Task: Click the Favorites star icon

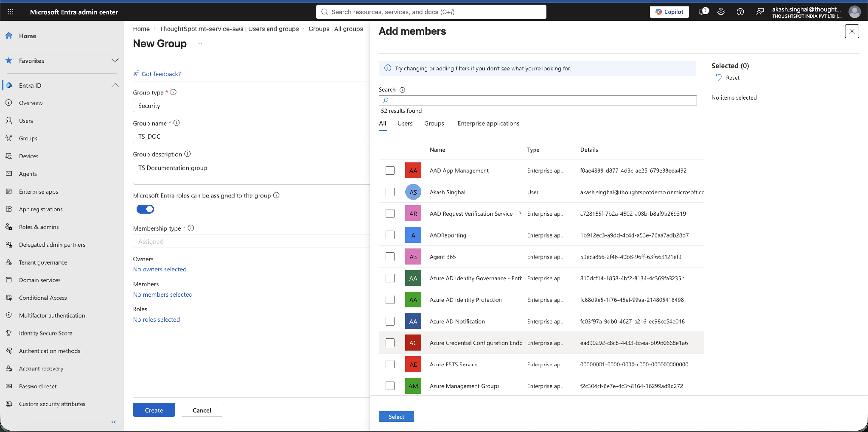Action: click(x=9, y=61)
